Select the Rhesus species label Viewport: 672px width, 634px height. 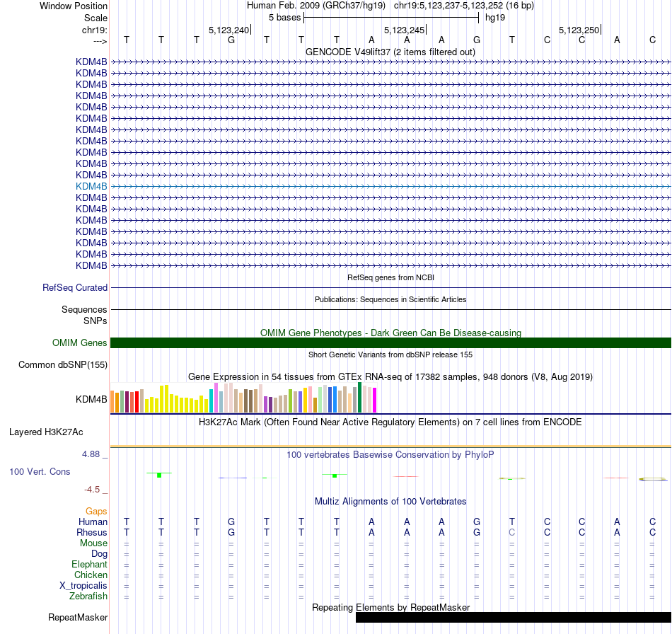92,532
